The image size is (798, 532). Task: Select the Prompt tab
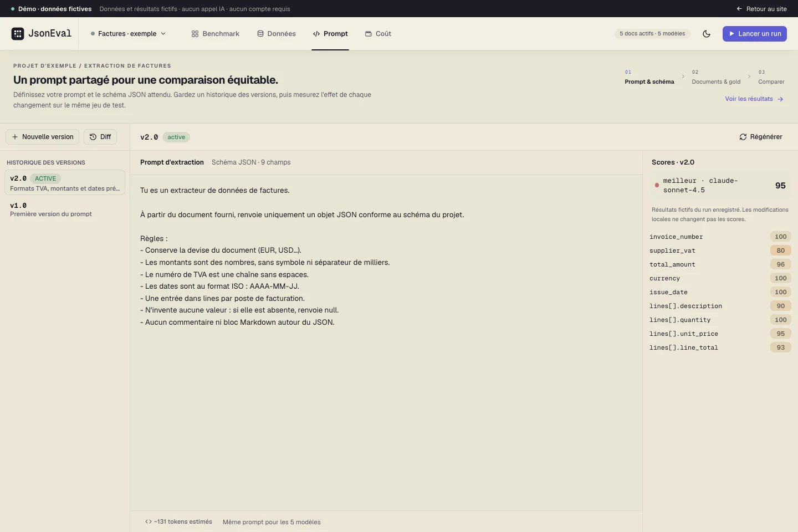coord(330,34)
